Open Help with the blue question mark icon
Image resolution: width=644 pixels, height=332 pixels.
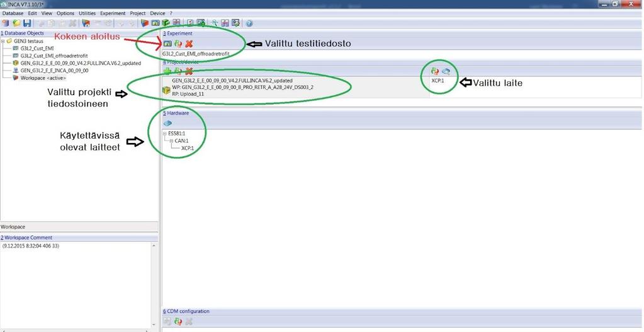[249, 23]
